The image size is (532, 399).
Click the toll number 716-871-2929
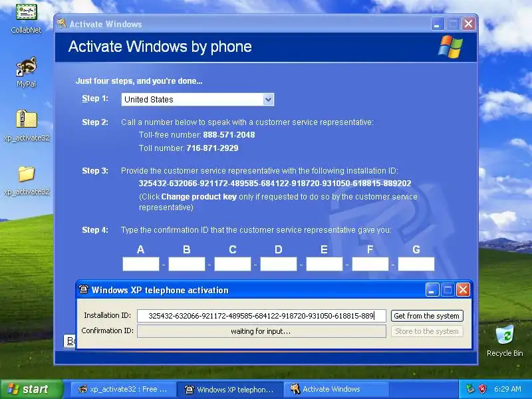[212, 148]
